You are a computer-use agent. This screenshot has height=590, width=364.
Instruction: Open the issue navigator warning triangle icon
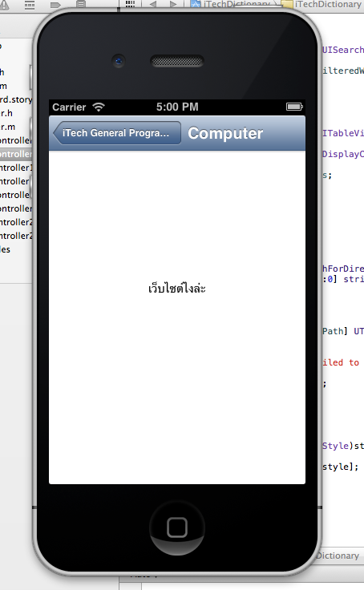pos(5,5)
